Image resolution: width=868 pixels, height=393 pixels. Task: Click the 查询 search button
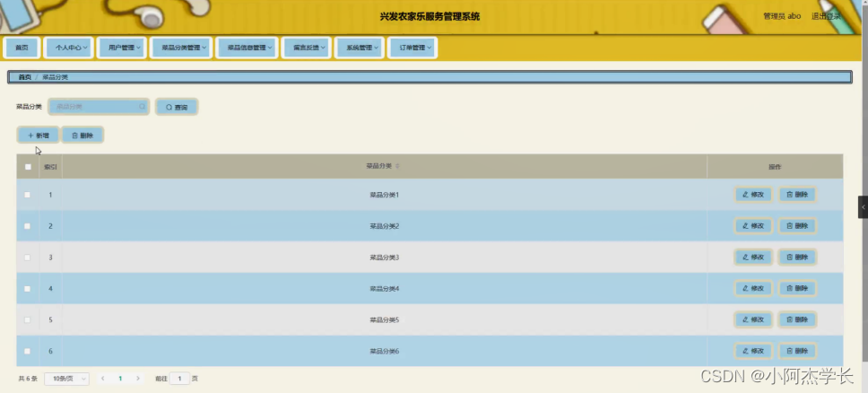(x=177, y=107)
